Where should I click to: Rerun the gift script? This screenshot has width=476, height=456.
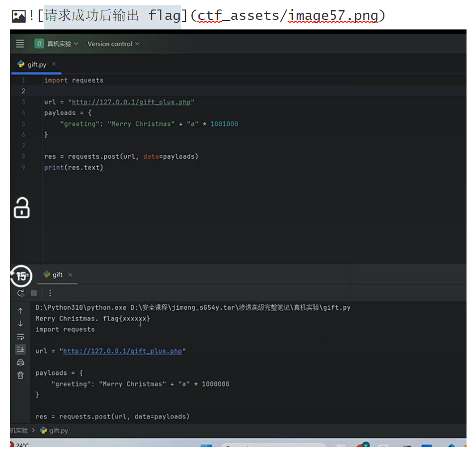20,293
